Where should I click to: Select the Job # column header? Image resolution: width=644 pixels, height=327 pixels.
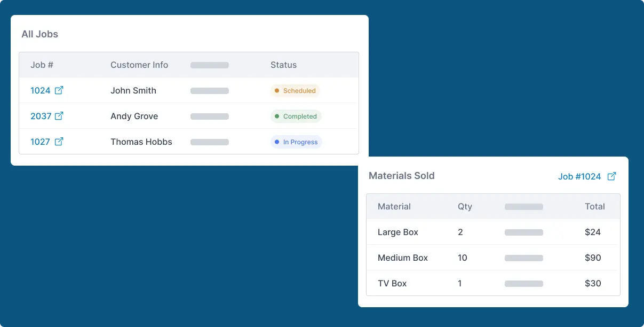coord(42,65)
